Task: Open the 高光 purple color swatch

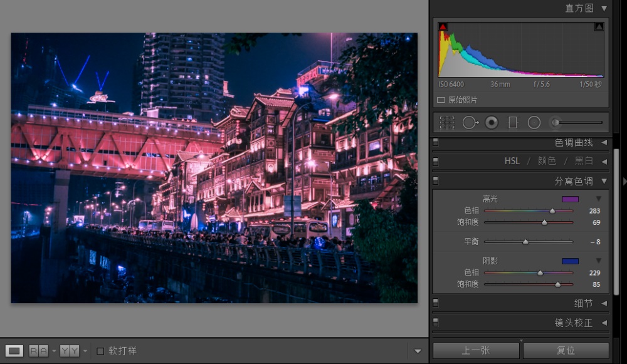Action: tap(570, 199)
